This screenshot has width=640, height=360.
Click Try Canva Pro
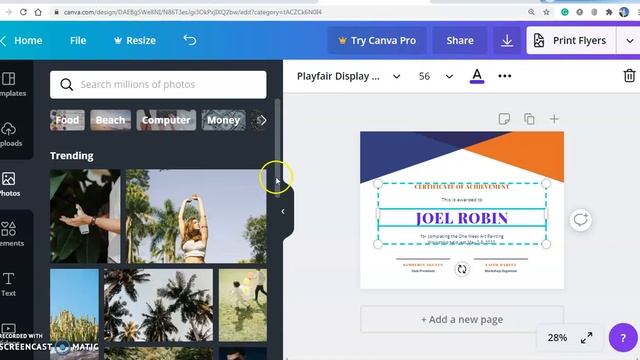(377, 40)
